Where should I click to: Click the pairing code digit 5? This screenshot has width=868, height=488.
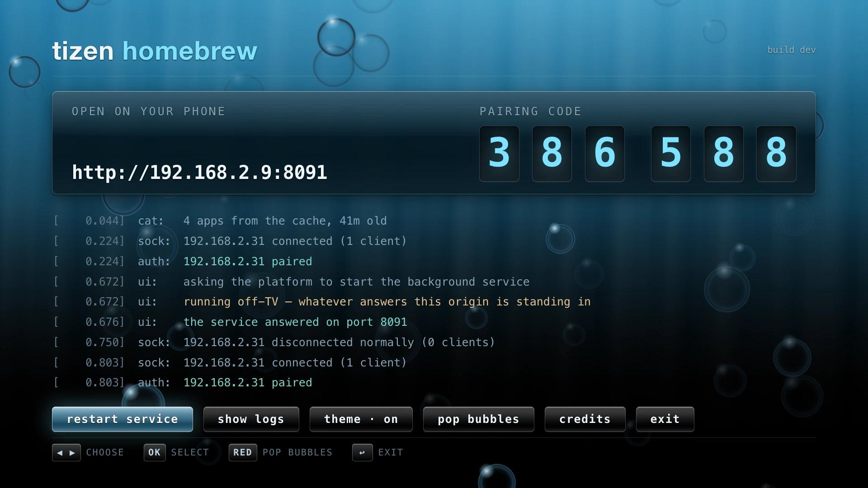pyautogui.click(x=671, y=154)
